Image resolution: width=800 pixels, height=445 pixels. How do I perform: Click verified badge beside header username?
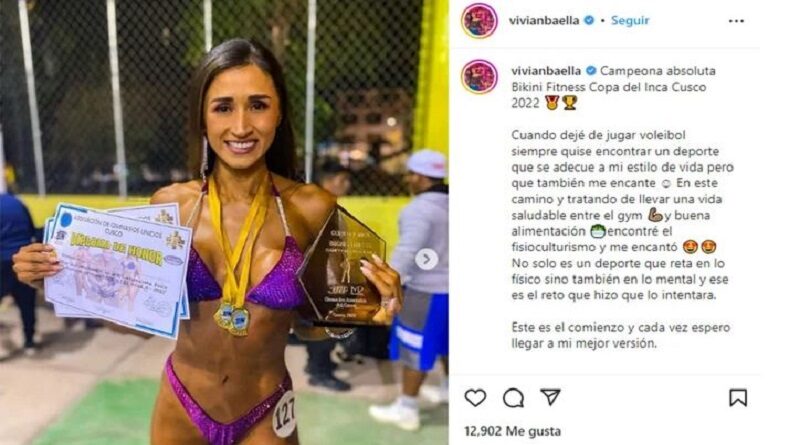[x=589, y=20]
